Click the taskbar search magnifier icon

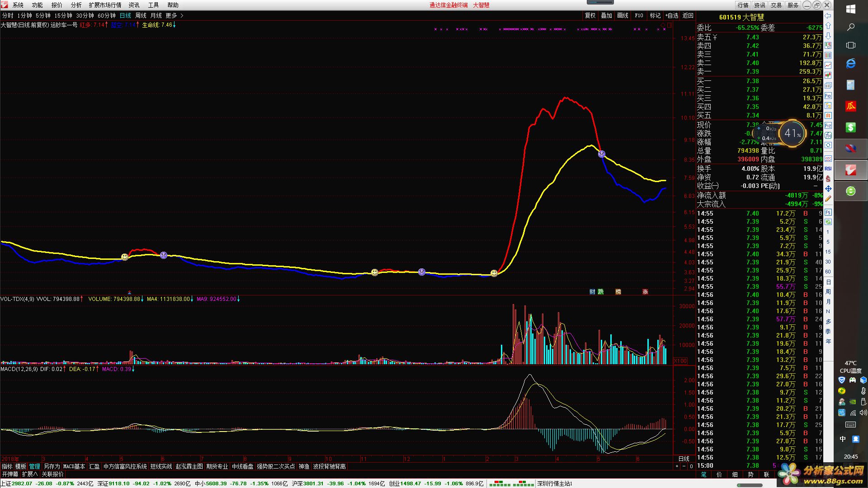click(850, 27)
